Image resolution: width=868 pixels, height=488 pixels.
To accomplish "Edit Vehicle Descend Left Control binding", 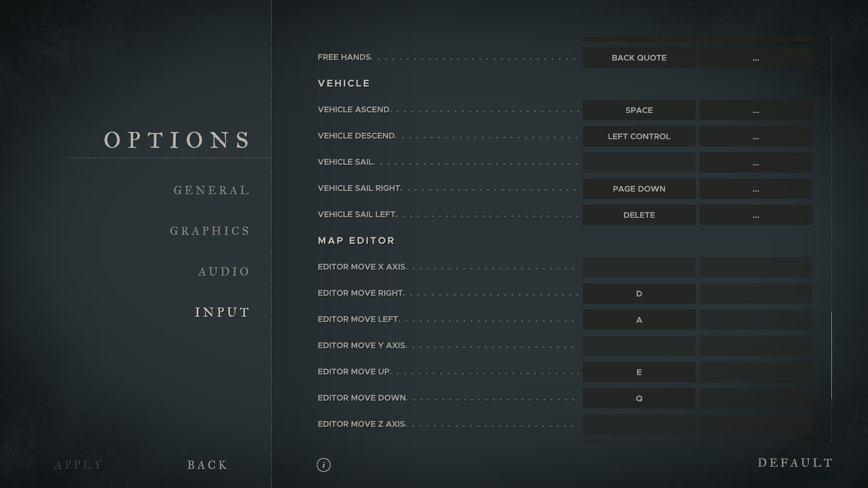I will pyautogui.click(x=639, y=136).
